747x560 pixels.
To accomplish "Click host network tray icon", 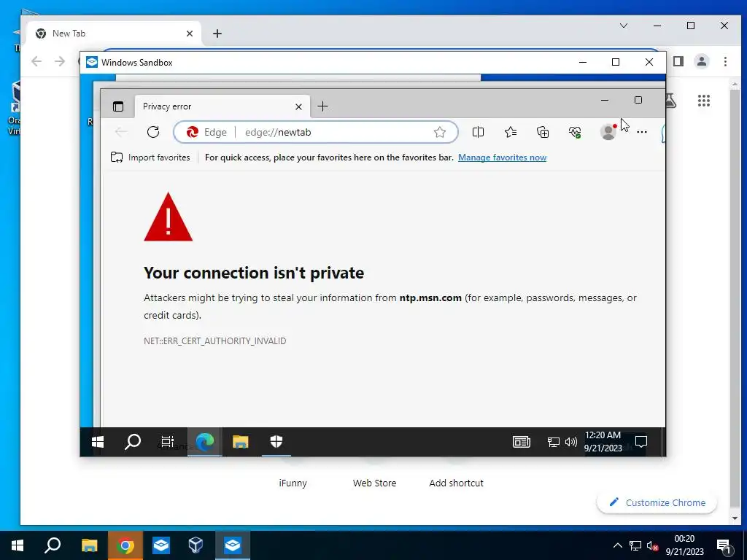I will point(635,545).
